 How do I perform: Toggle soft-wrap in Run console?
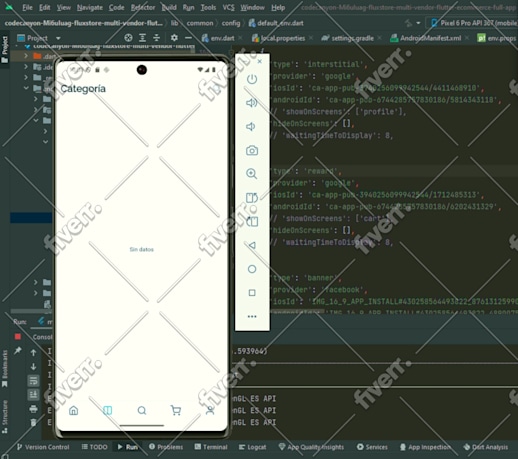click(x=33, y=381)
